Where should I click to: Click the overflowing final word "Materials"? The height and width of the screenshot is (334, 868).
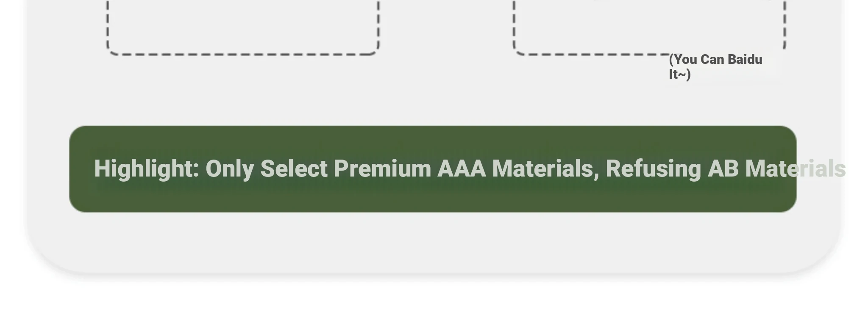click(796, 168)
